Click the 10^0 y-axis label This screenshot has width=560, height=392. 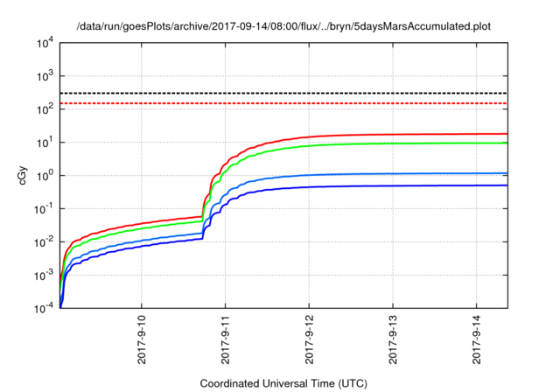pos(45,176)
